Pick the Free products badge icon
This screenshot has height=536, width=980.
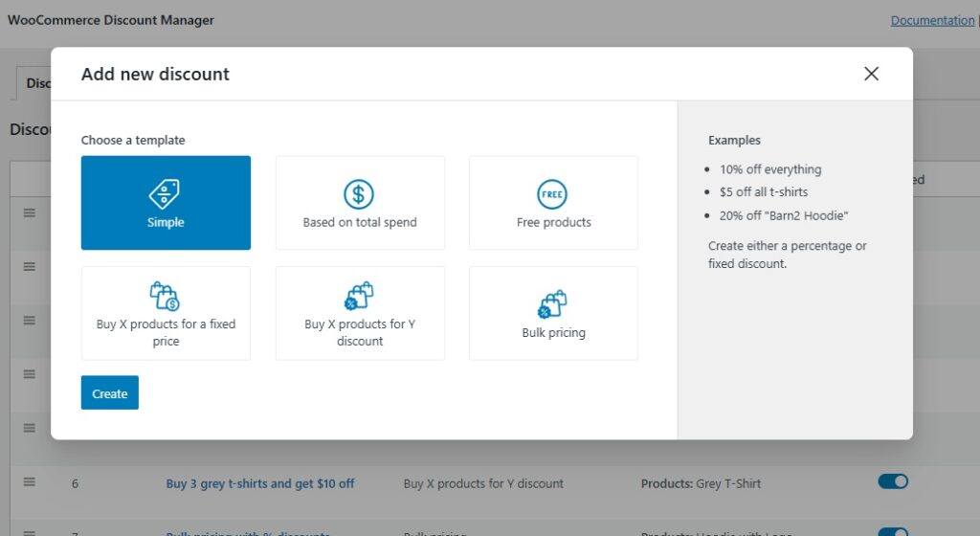pyautogui.click(x=553, y=194)
